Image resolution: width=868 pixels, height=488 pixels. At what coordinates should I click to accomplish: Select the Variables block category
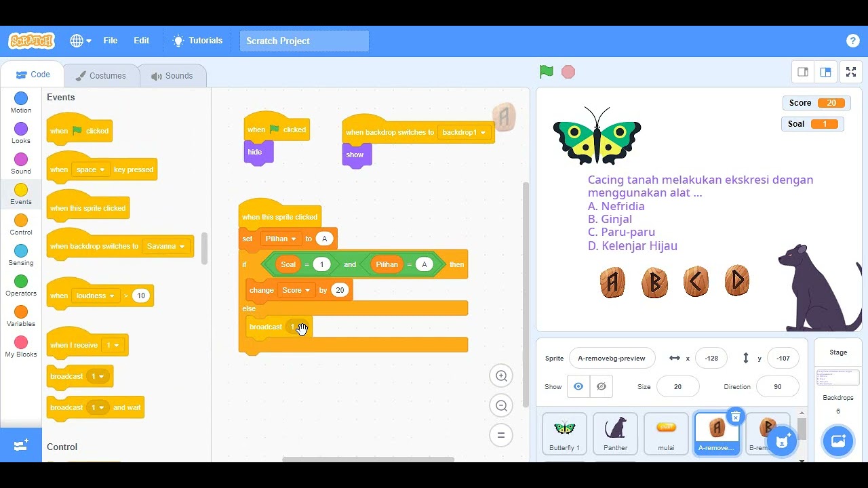[x=21, y=317]
